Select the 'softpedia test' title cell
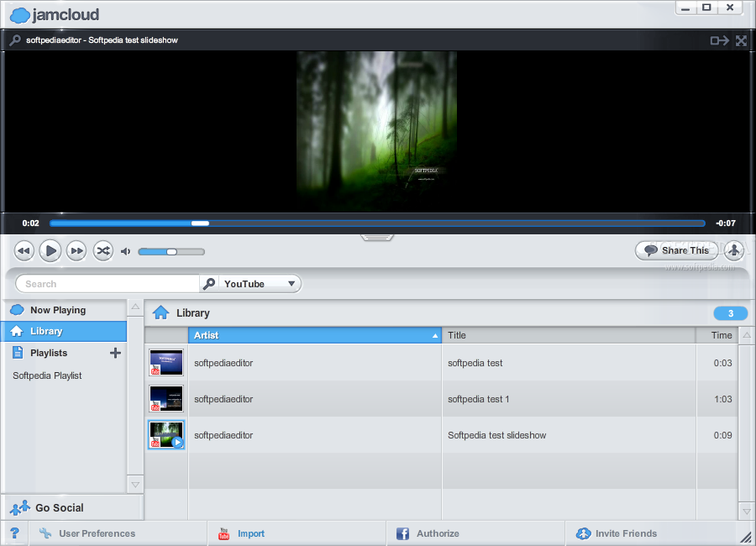This screenshot has height=546, width=756. click(x=569, y=363)
